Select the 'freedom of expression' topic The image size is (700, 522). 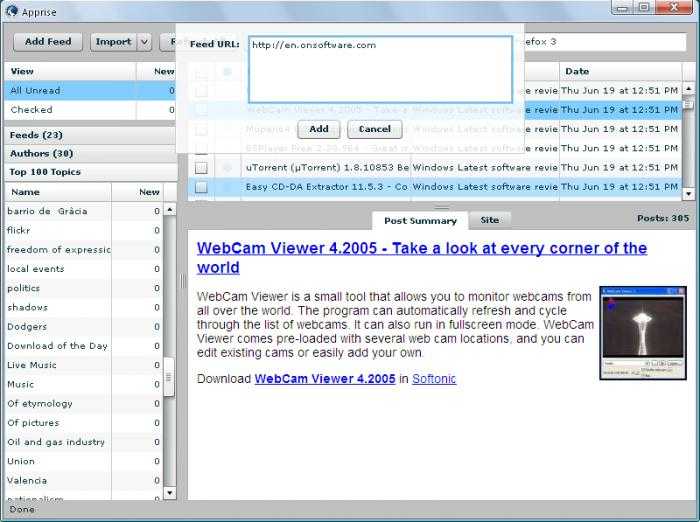pyautogui.click(x=84, y=250)
